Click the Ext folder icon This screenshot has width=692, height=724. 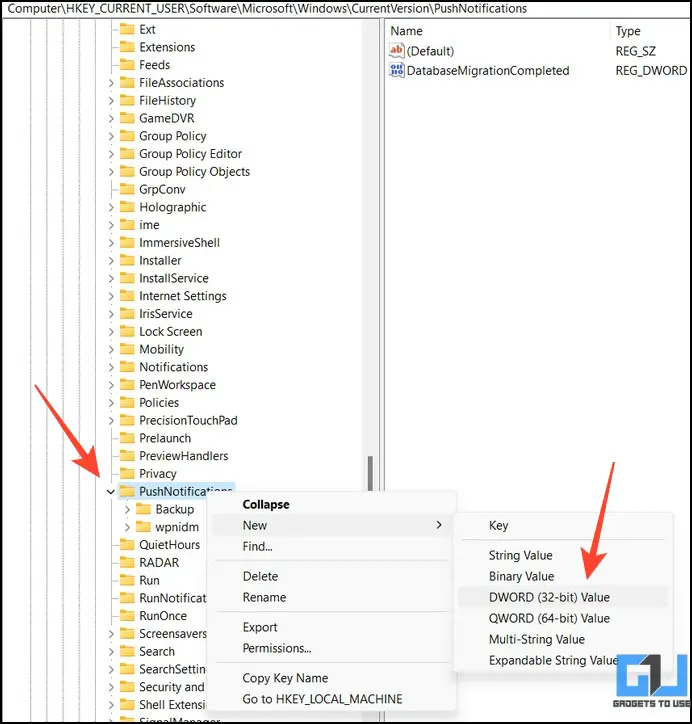pos(127,30)
